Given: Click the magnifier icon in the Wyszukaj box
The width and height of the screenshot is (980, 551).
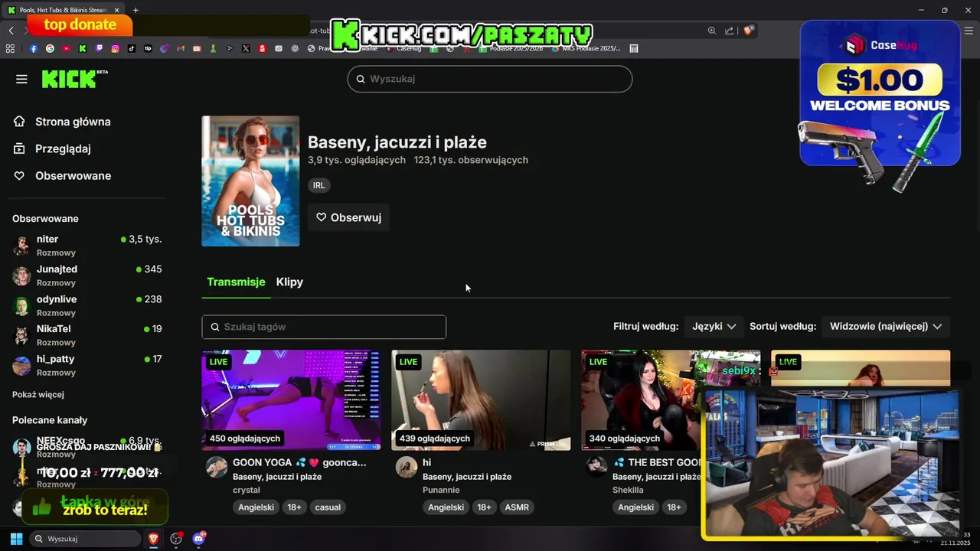Looking at the screenshot, I should 361,79.
